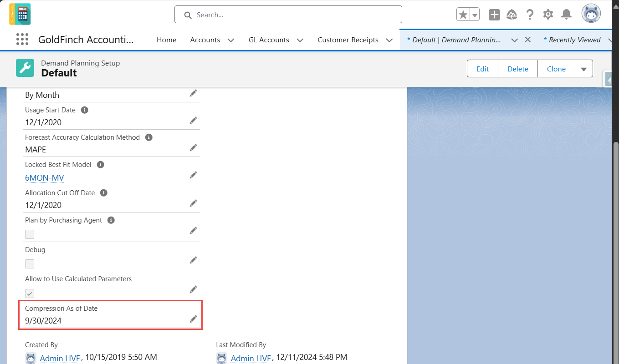Select the 9/30/2024 compression date value
This screenshot has width=619, height=364.
(x=43, y=321)
